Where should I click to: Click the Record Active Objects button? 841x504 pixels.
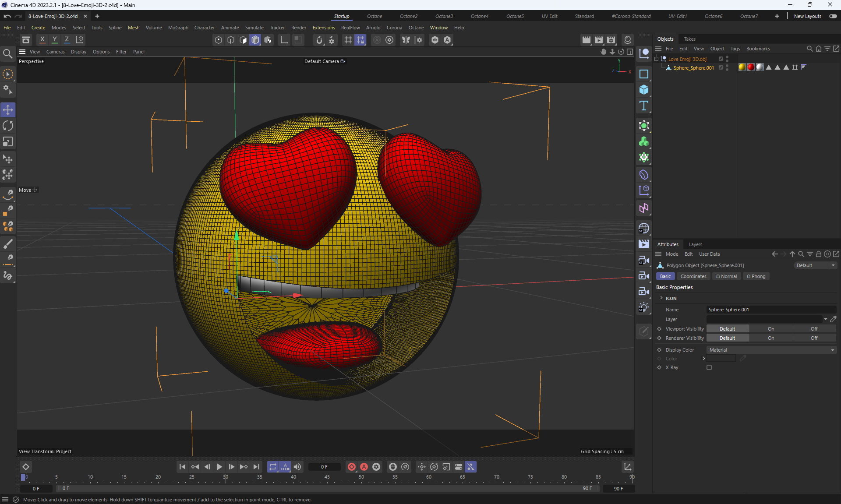(x=351, y=467)
